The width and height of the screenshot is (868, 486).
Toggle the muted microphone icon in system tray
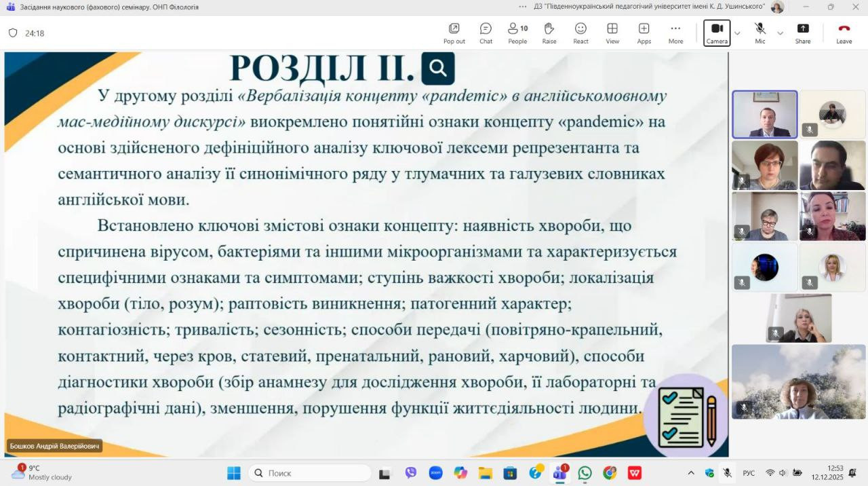[x=727, y=472]
